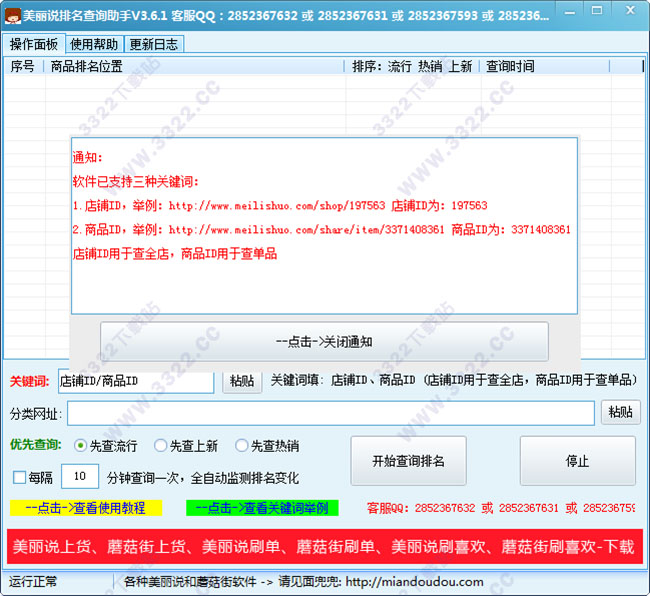
Task: Click the 运行正常 status bar text
Action: 33,581
